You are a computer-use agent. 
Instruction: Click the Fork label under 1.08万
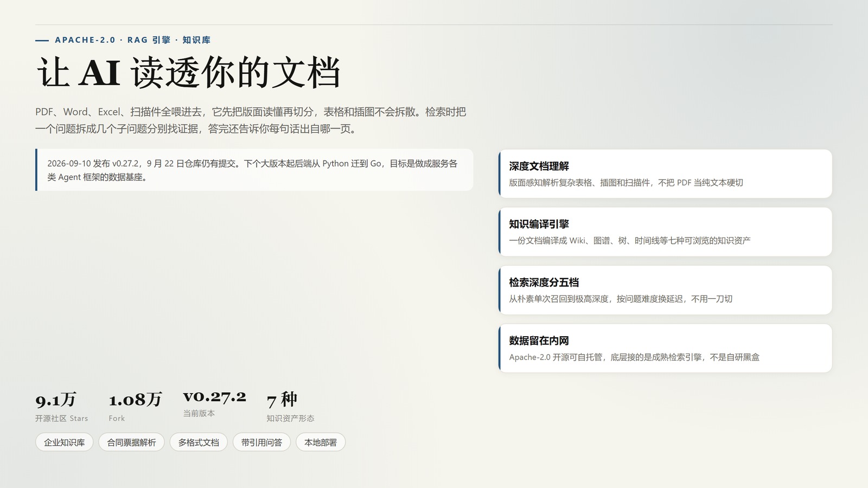pyautogui.click(x=117, y=419)
